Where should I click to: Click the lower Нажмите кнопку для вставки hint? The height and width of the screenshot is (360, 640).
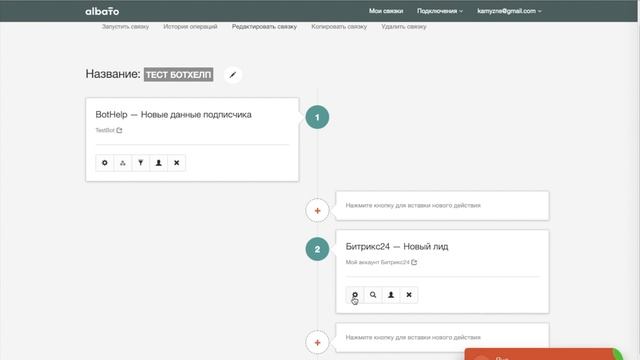[x=413, y=337]
